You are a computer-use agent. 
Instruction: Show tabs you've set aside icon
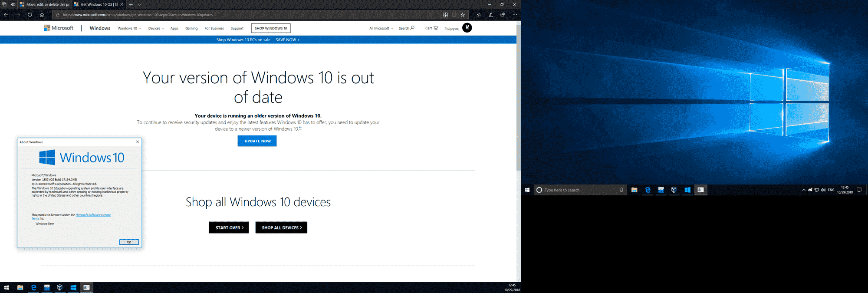4,4
